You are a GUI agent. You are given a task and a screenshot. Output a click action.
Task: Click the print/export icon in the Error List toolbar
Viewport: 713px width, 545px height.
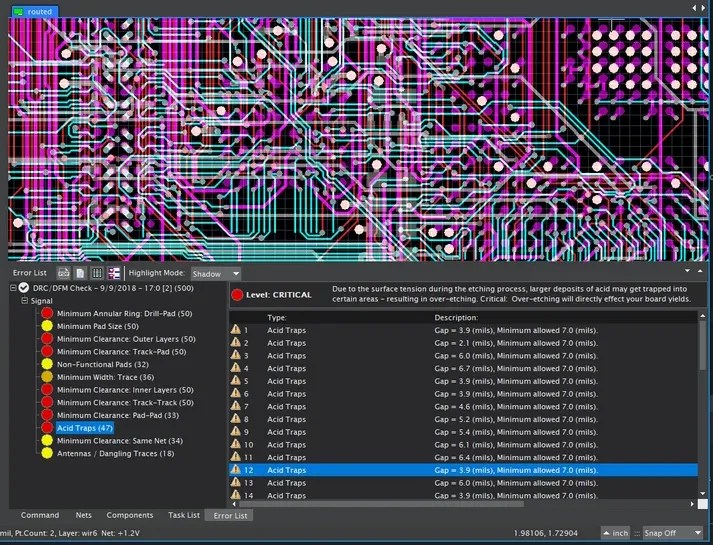pos(64,273)
